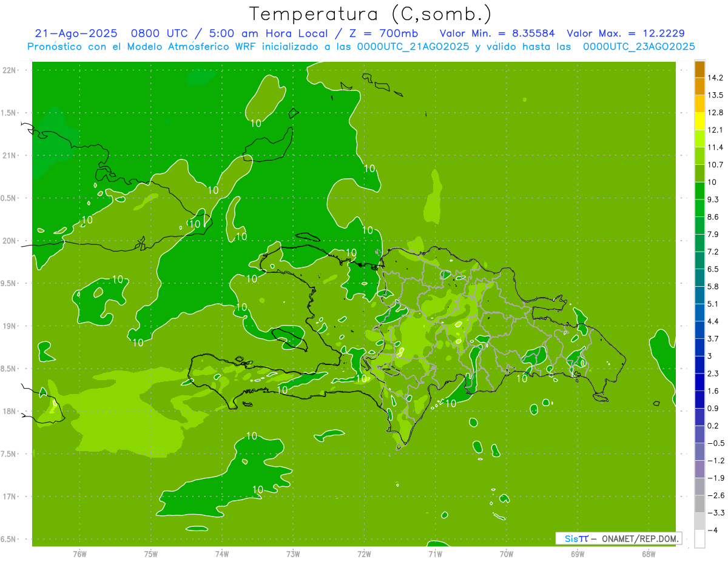The height and width of the screenshot is (562, 728).
Task: Click the '73W' longitude label
Action: pyautogui.click(x=293, y=554)
